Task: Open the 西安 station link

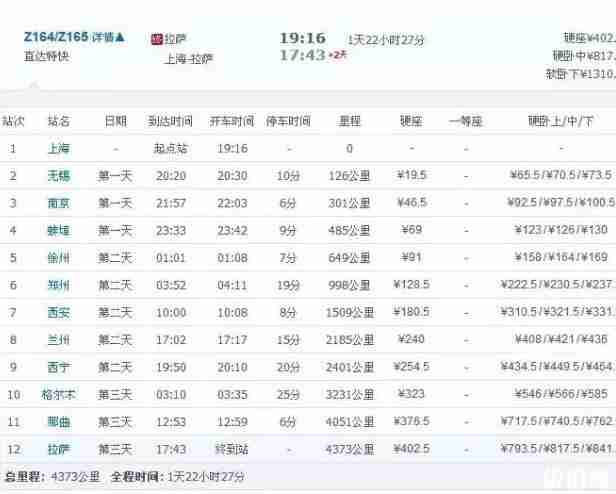Action: (59, 312)
